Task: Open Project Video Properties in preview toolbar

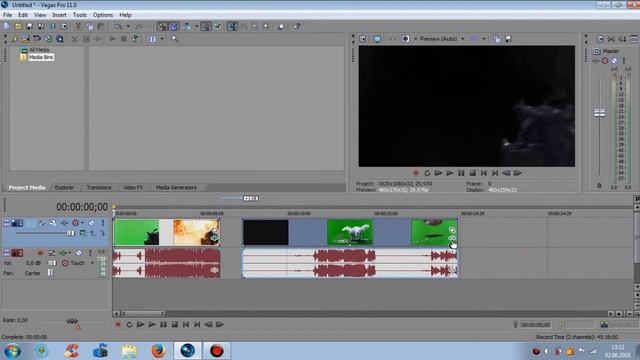Action: pos(362,39)
